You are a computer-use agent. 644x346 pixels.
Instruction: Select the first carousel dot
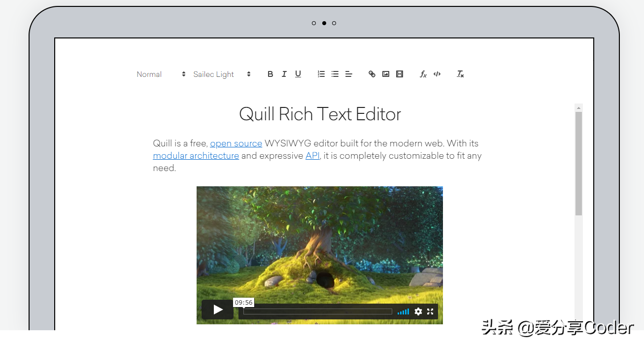coord(314,23)
